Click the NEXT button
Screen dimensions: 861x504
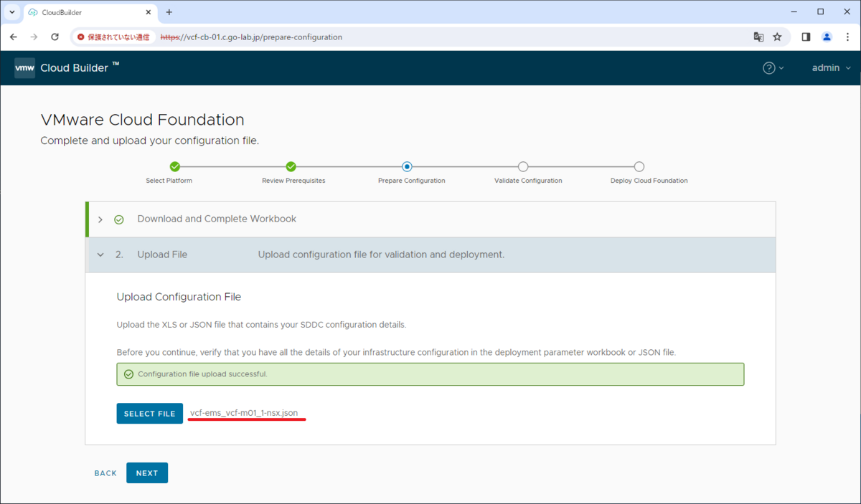click(147, 473)
